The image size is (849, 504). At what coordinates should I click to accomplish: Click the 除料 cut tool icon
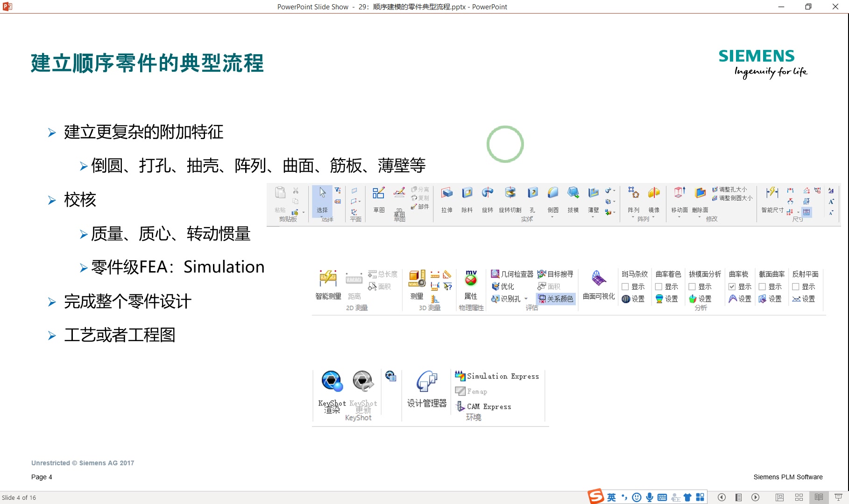coord(467,193)
